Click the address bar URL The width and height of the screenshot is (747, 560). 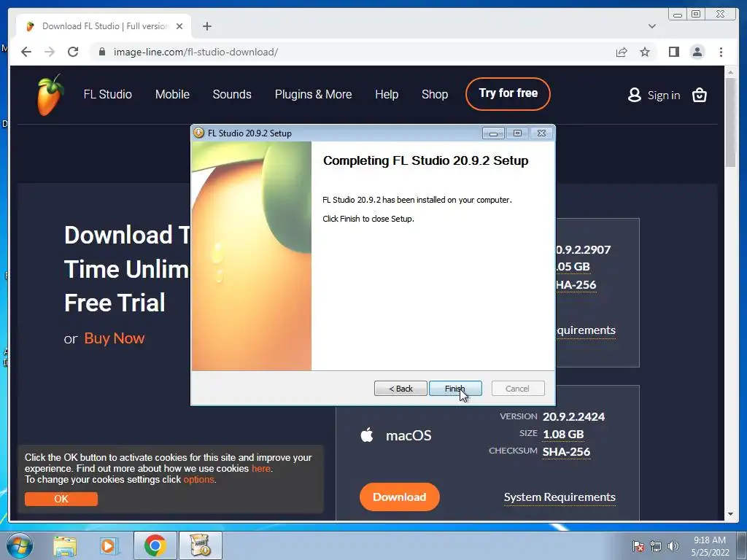196,52
